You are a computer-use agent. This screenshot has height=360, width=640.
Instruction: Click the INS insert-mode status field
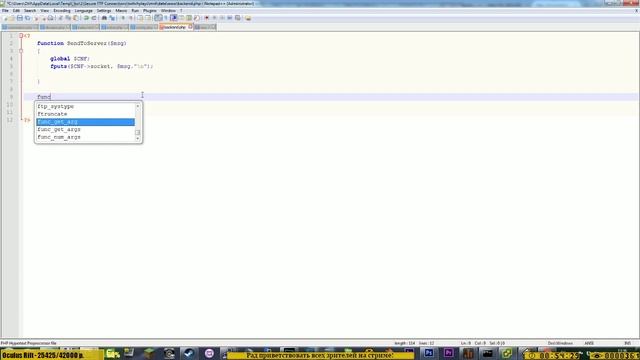(x=627, y=343)
